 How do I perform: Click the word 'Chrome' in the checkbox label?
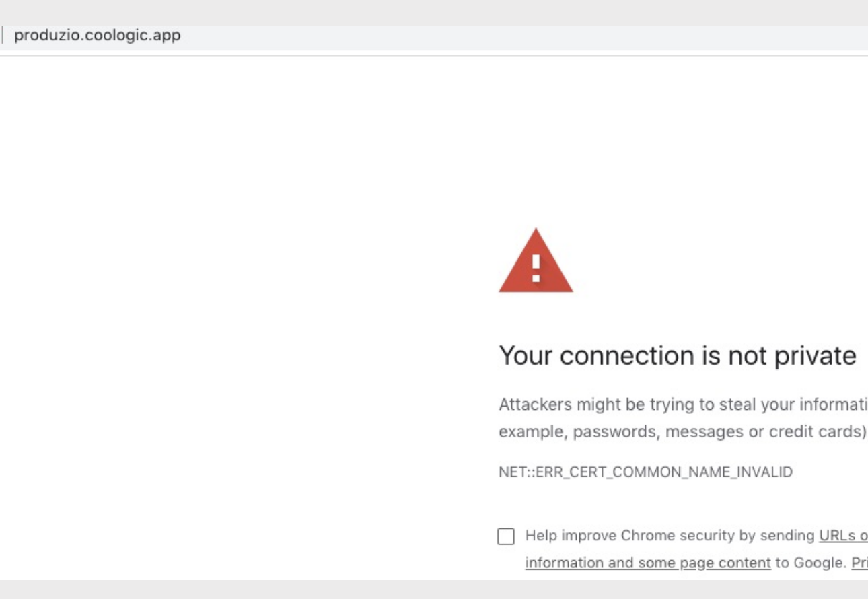(x=647, y=536)
